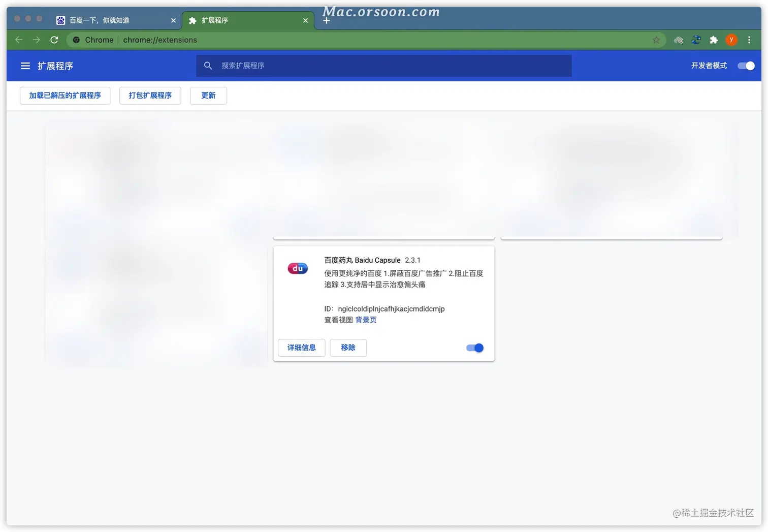Click the blue extension icon beside puzzle piece

click(x=696, y=40)
